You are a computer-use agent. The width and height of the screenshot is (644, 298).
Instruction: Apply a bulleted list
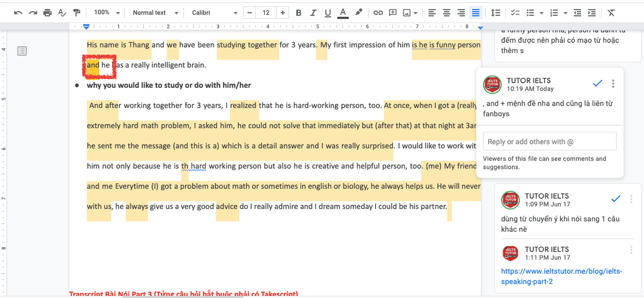click(x=530, y=12)
